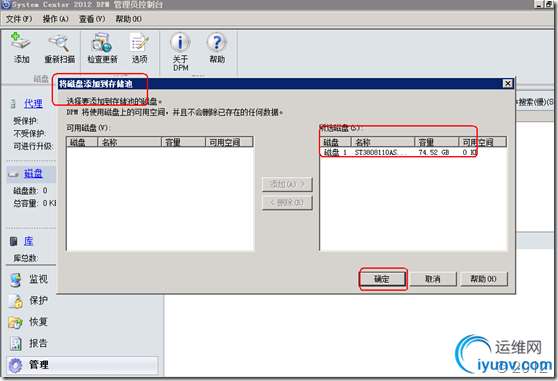Select row 磁盘 1 ST3808110AS in selected disks
Screen dimensions: 558x381
pyautogui.click(x=413, y=152)
